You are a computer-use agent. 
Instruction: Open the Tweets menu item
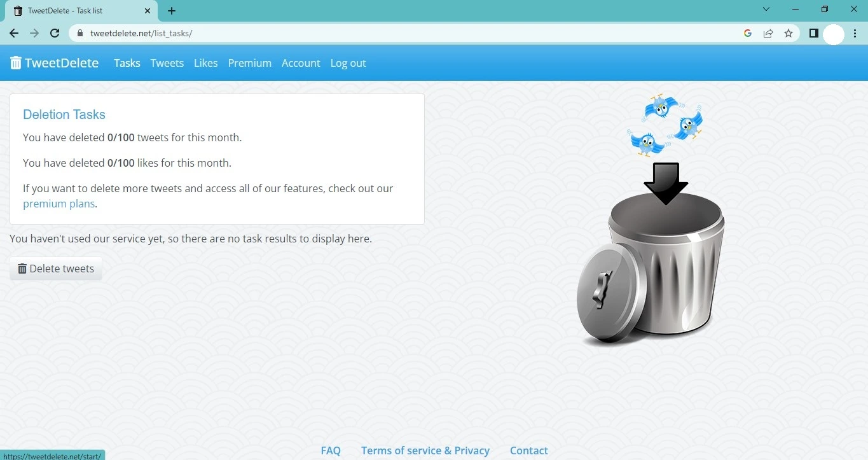coord(167,63)
